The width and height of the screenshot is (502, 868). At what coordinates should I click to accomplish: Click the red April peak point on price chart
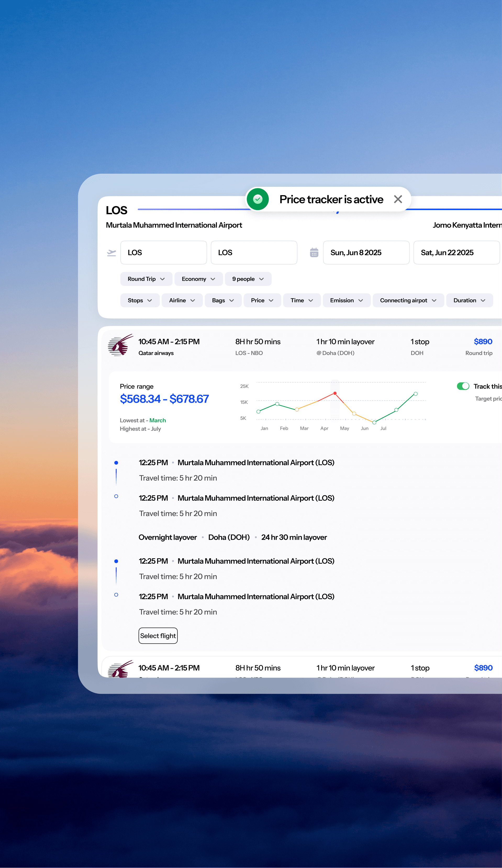334,393
